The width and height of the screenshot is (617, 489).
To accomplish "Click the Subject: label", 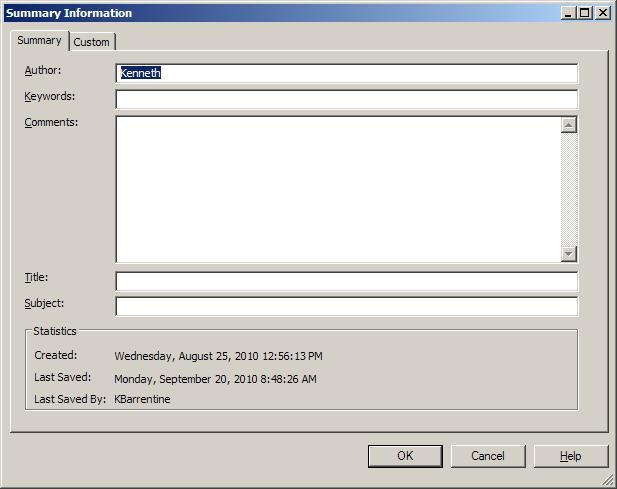I will click(44, 303).
